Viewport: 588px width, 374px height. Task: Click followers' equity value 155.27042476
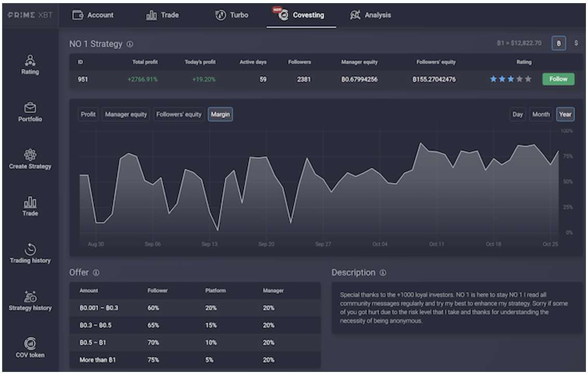click(x=434, y=79)
